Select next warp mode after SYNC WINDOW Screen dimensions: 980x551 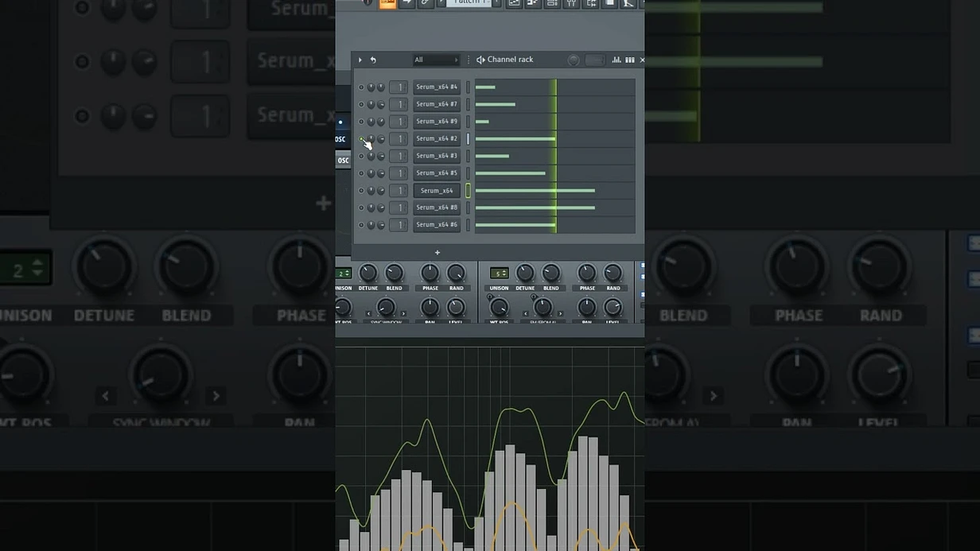[x=403, y=314]
